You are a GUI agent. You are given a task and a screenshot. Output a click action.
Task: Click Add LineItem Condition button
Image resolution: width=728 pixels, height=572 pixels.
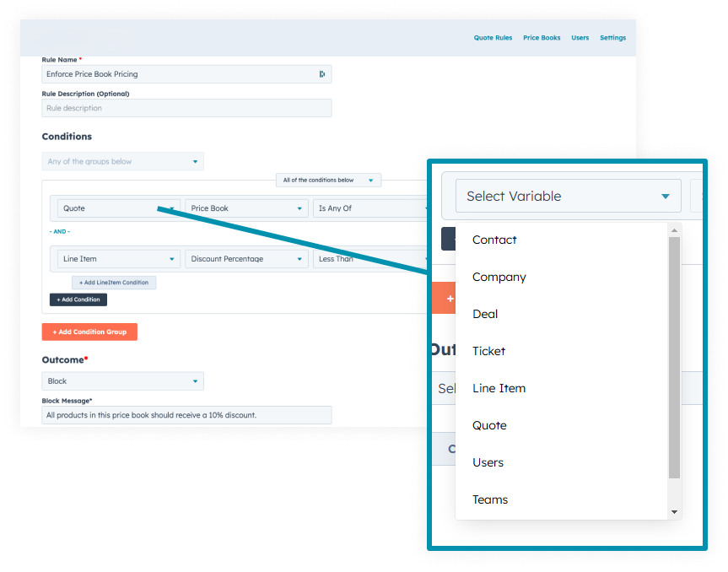(x=114, y=283)
